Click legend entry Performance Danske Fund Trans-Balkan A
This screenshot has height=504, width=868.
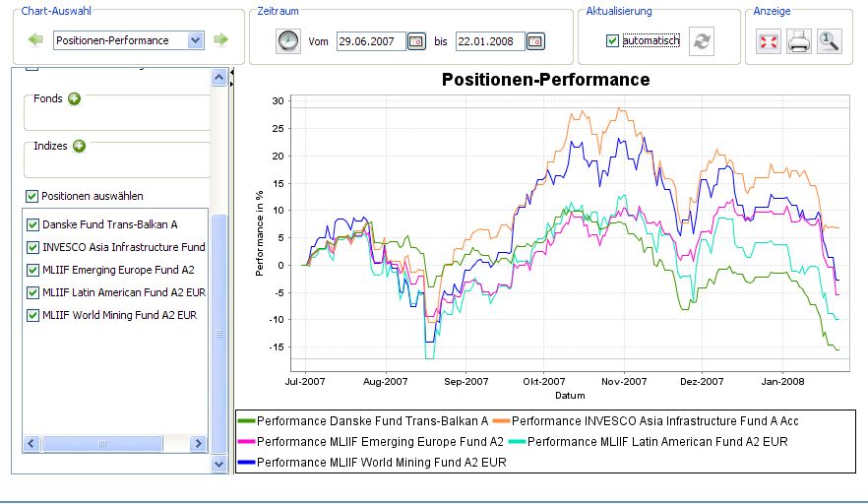364,421
